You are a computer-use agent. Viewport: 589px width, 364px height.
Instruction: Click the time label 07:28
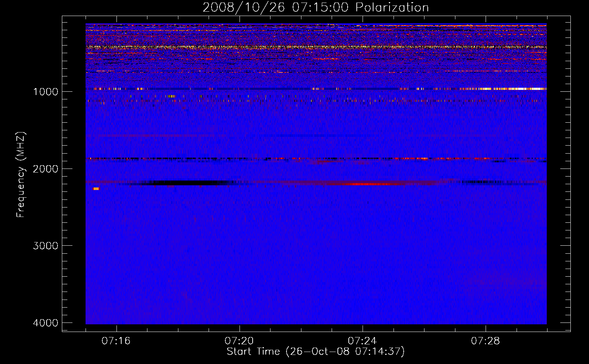pos(485,341)
